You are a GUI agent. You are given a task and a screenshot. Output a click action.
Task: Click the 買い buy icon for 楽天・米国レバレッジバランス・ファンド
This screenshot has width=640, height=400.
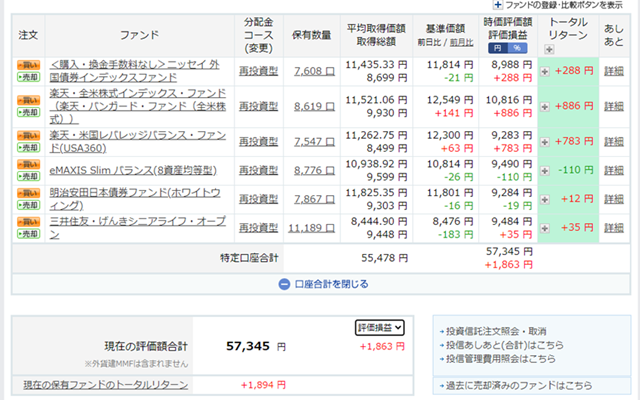[x=28, y=135]
